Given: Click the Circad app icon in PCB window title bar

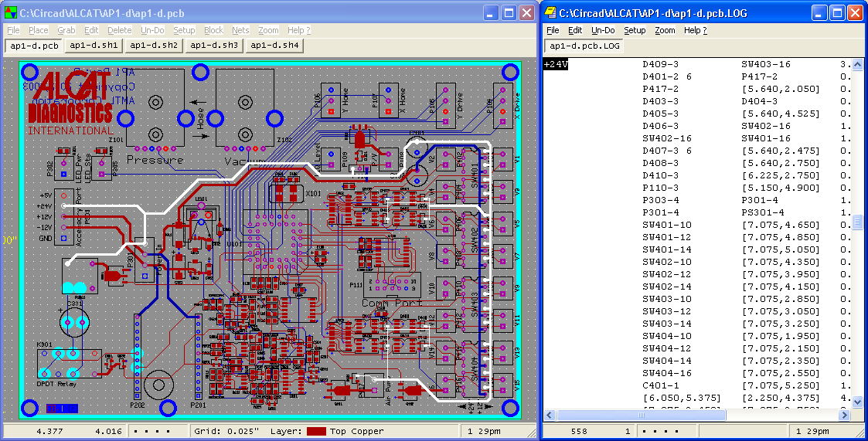Looking at the screenshot, I should tap(10, 13).
